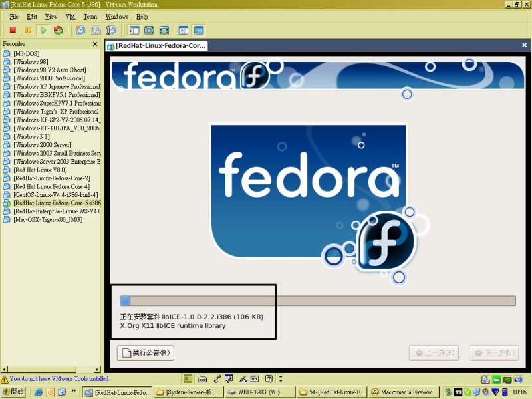This screenshot has width=532, height=399.
Task: Expand the quick launch overflow chevron
Action: pyautogui.click(x=74, y=391)
